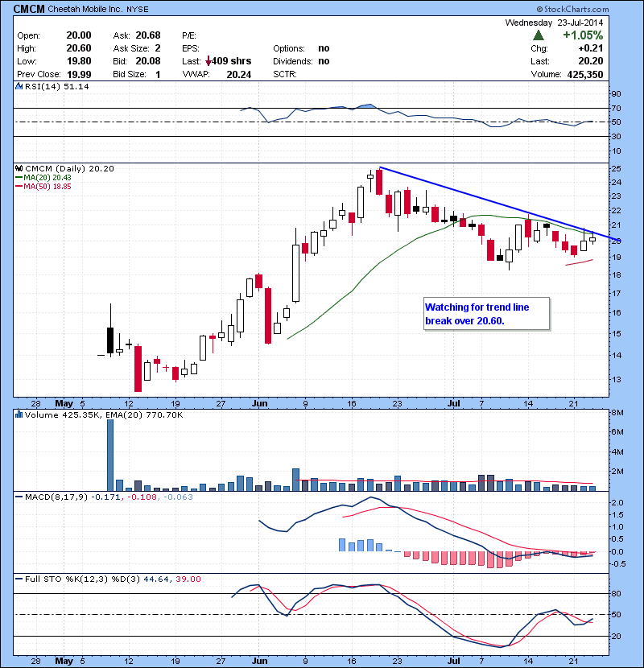This screenshot has height=668, width=644.
Task: Click the Options label
Action: tap(289, 48)
